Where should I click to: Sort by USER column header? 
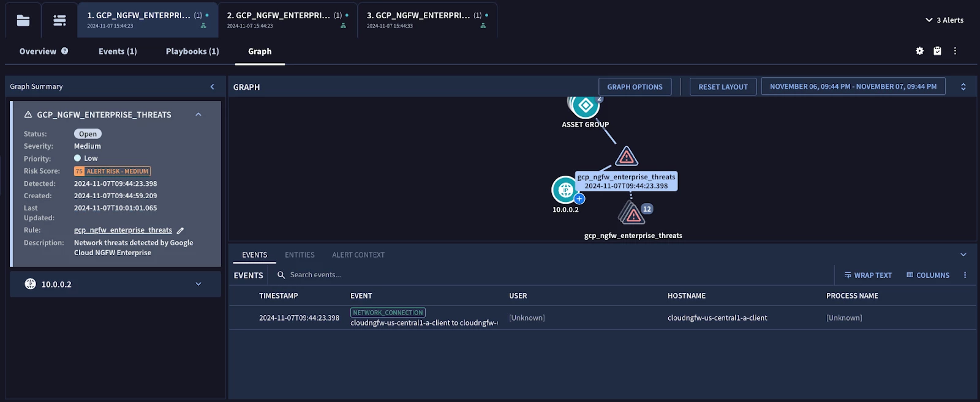(x=518, y=296)
